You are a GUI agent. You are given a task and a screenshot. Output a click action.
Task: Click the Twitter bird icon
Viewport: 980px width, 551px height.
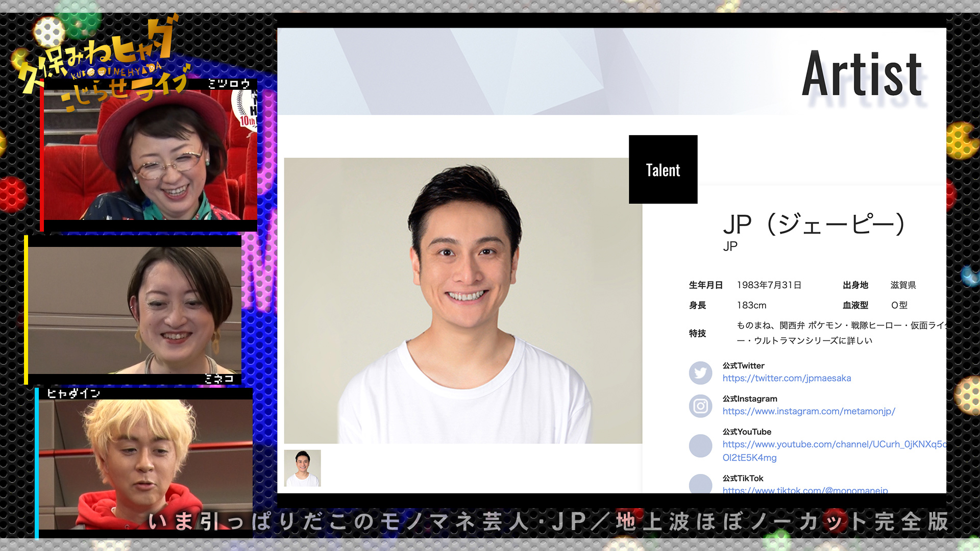700,373
